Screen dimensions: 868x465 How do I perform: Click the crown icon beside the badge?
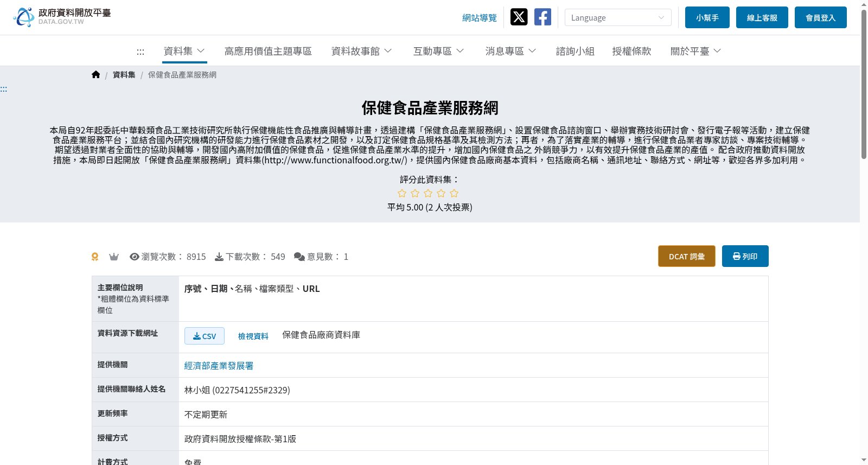114,257
